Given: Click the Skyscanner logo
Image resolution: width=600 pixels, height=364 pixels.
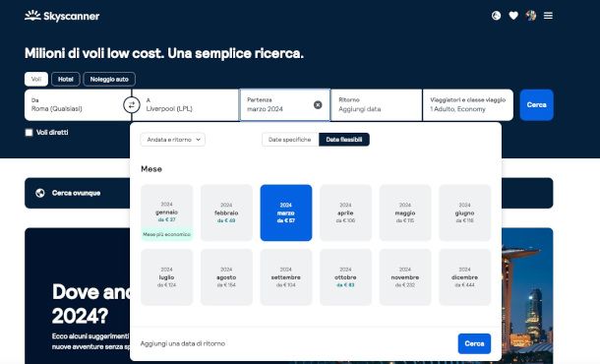Looking at the screenshot, I should coord(62,16).
